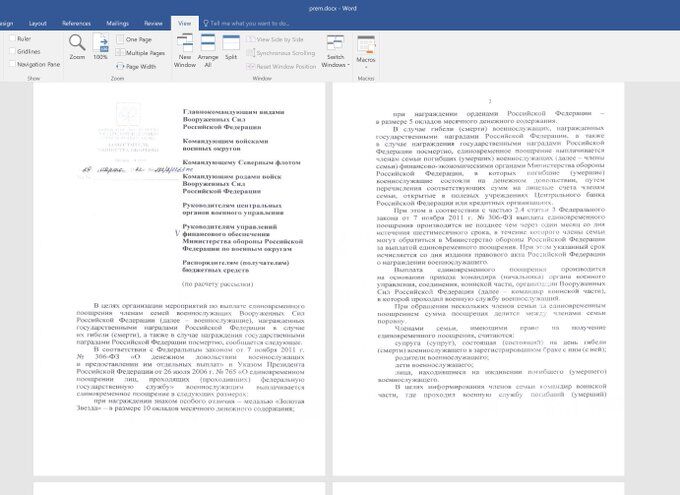Select One Page view
The height and width of the screenshot is (495, 680).
[134, 39]
